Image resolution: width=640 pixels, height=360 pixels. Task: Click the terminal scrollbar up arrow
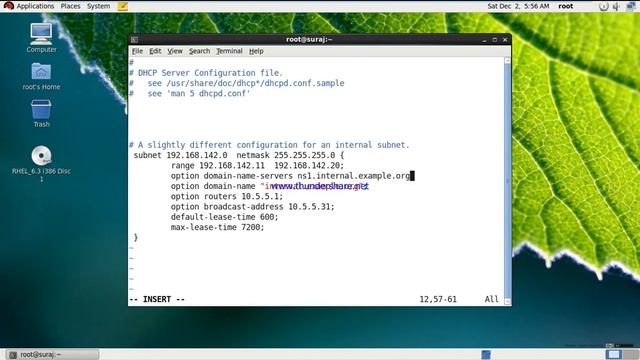point(507,60)
